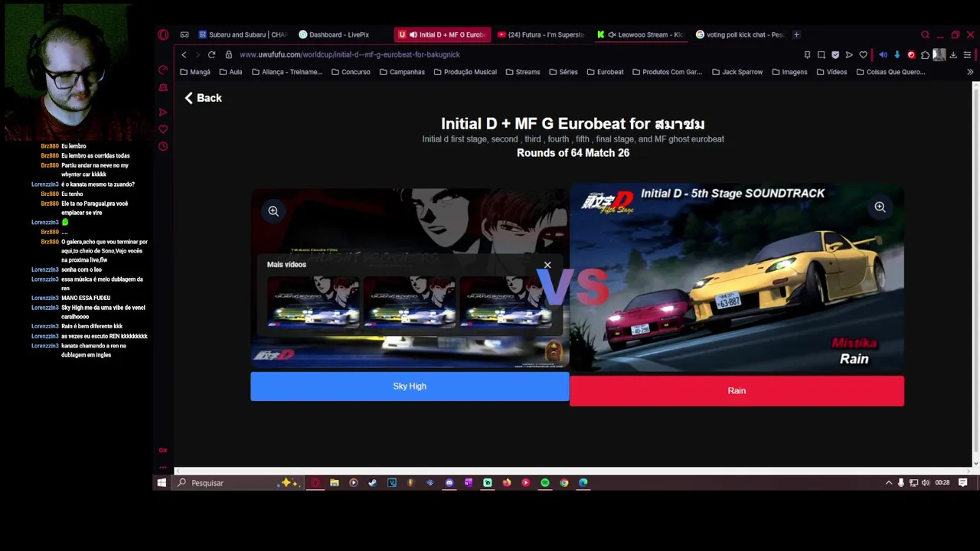This screenshot has height=551, width=980.
Task: Switch to Subaru and Subaru tab
Action: point(243,34)
